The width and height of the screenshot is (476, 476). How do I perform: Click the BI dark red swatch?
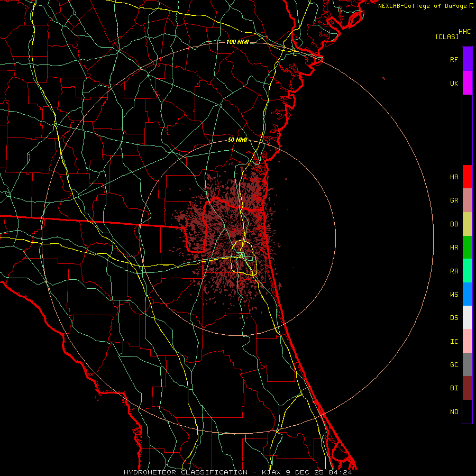(467, 388)
